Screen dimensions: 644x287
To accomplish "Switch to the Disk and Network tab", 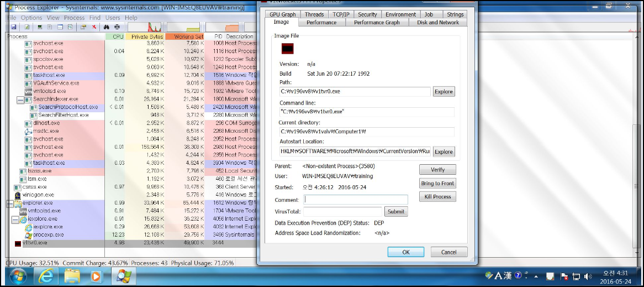I will 438,23.
